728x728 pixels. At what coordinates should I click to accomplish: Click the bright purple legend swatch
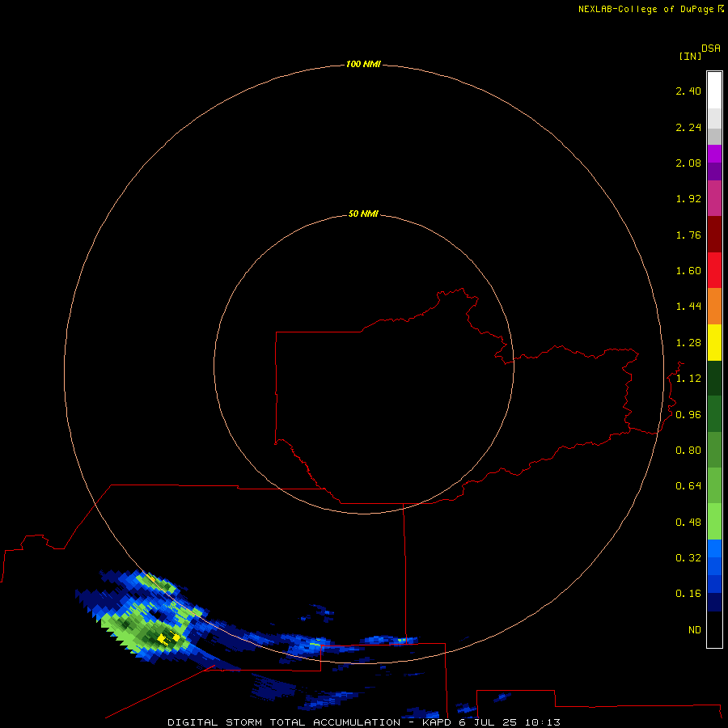pyautogui.click(x=714, y=154)
